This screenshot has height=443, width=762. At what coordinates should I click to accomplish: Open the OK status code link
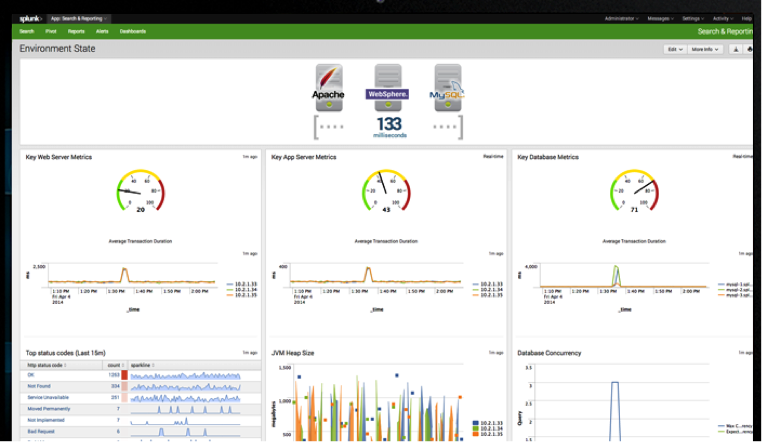click(31, 375)
